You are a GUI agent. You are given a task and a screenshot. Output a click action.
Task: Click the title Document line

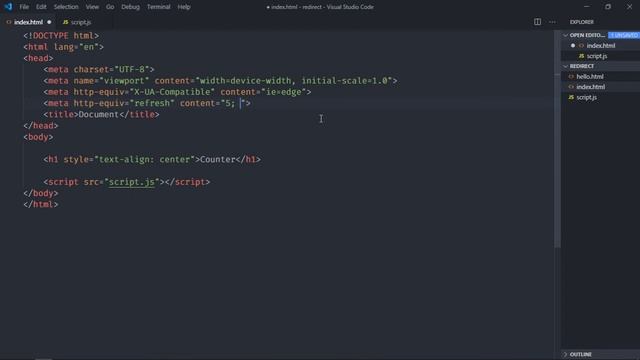(102, 115)
